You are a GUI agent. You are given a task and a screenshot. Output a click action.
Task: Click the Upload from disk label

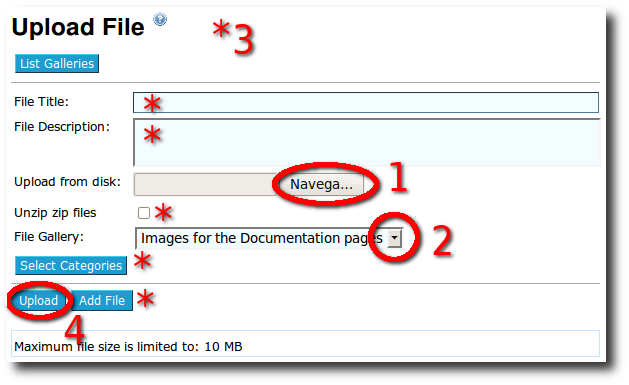[67, 182]
